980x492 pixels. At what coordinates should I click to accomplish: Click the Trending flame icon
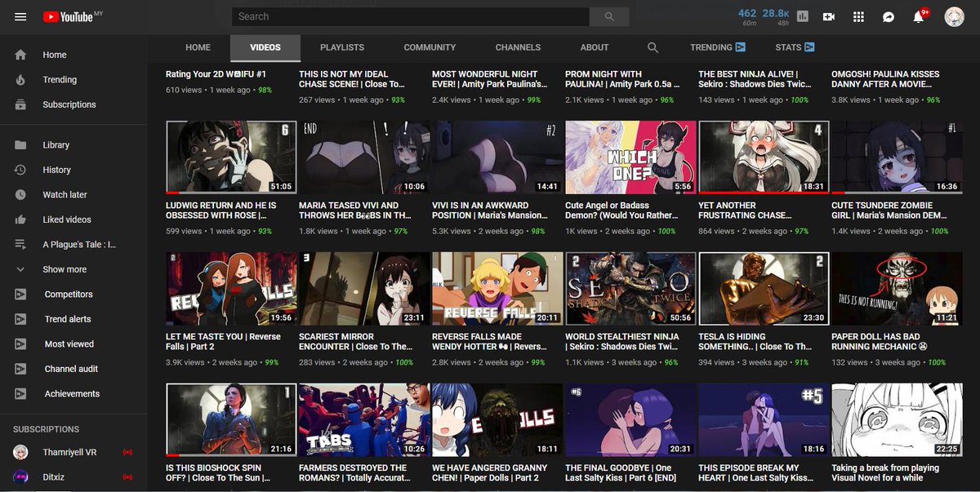(20, 80)
